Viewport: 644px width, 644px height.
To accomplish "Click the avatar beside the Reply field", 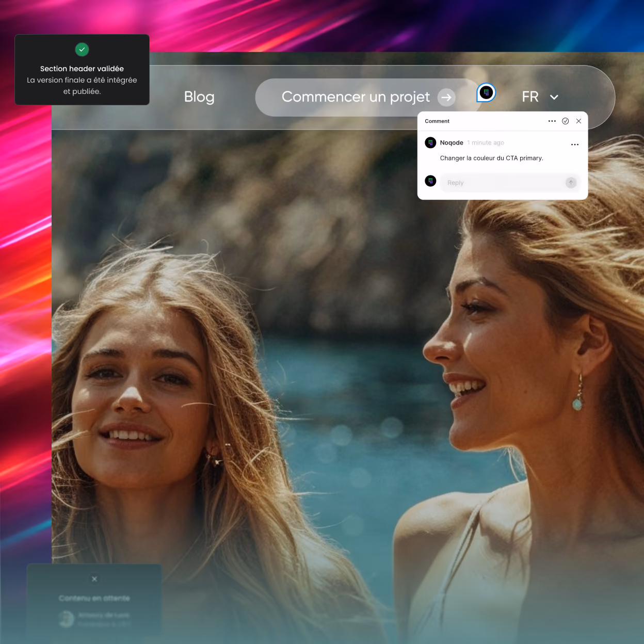I will pos(430,181).
